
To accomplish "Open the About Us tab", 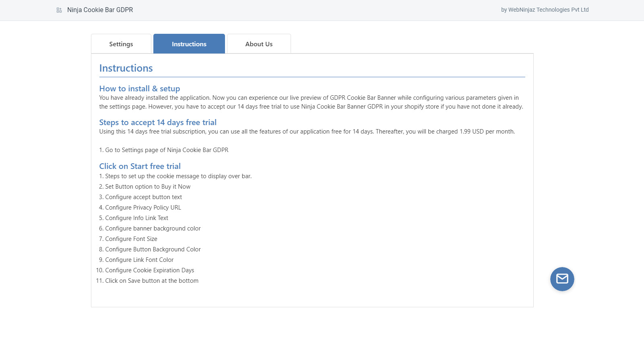I will tap(259, 44).
